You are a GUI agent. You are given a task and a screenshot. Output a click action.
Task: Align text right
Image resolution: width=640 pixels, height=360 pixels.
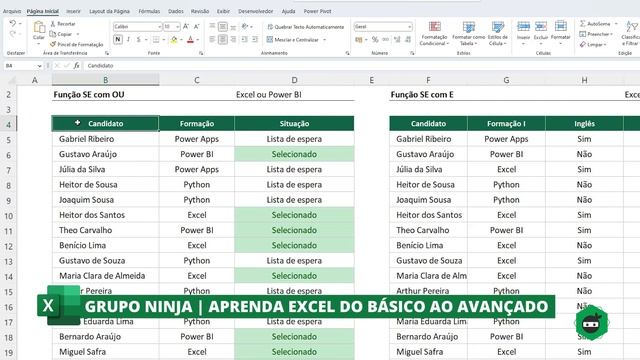[x=233, y=40]
